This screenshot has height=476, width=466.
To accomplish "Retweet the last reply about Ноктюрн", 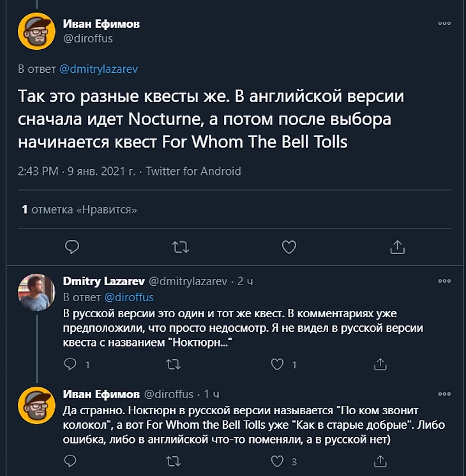I will pyautogui.click(x=173, y=461).
